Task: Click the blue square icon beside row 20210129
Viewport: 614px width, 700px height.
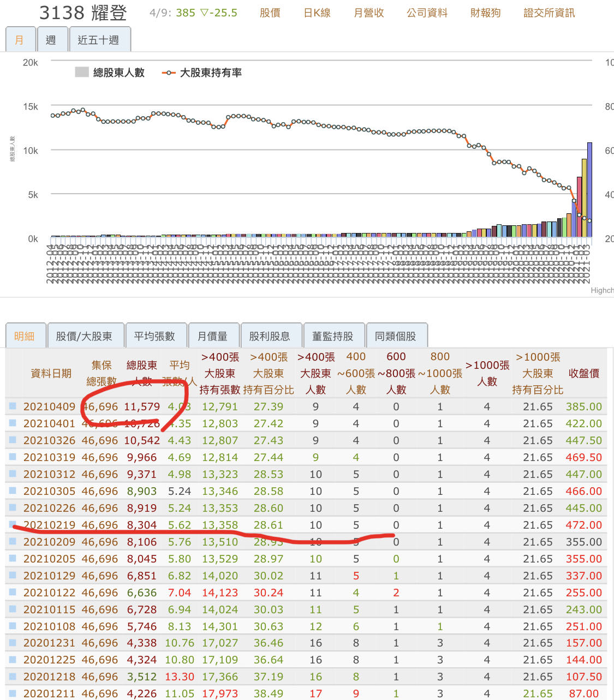Action: (13, 575)
